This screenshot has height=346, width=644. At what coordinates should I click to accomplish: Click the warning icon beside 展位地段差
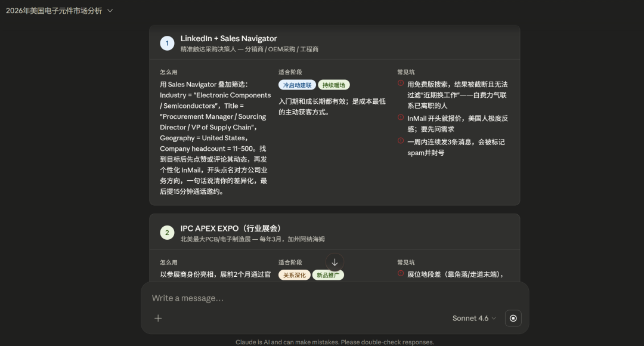(x=401, y=273)
